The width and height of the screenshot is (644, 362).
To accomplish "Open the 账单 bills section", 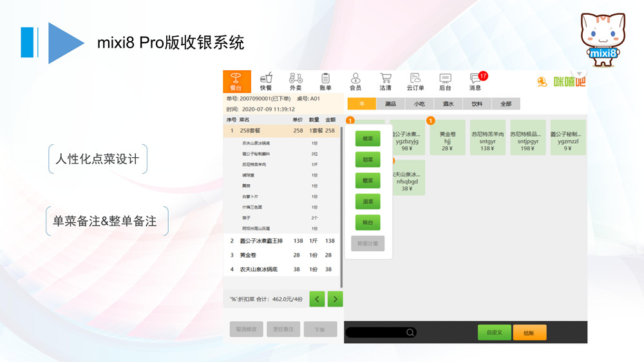I will pyautogui.click(x=325, y=81).
